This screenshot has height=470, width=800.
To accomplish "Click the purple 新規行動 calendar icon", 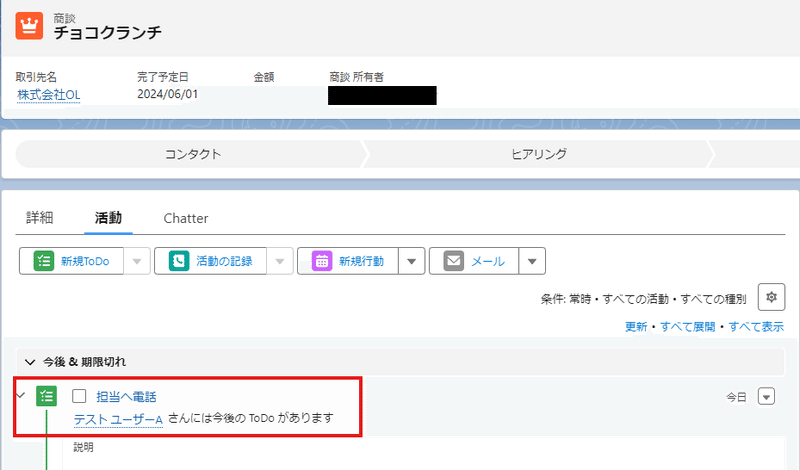I will click(x=322, y=261).
